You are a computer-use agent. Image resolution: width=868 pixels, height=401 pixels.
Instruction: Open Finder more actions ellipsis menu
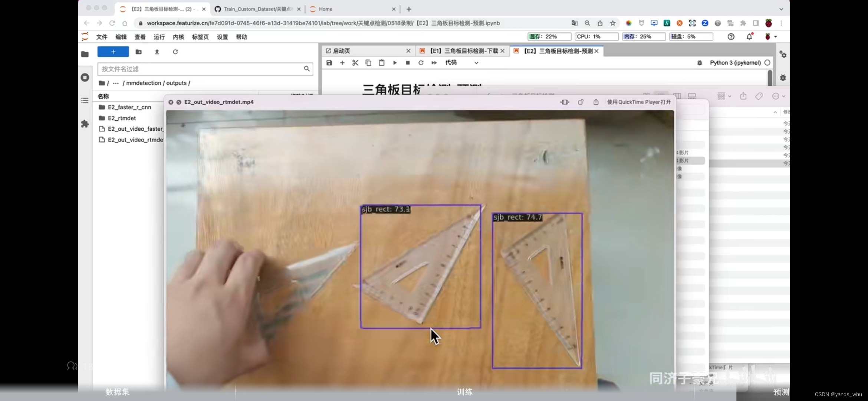(x=778, y=96)
